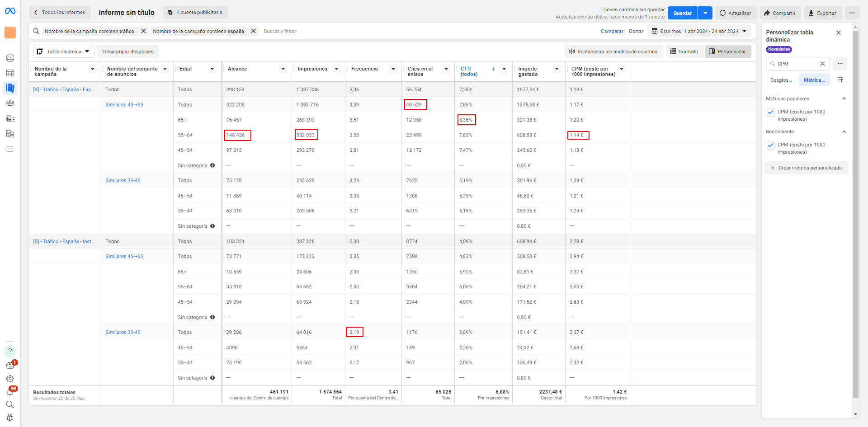Open the notifications bell icon
This screenshot has height=427, width=868.
coord(10,392)
